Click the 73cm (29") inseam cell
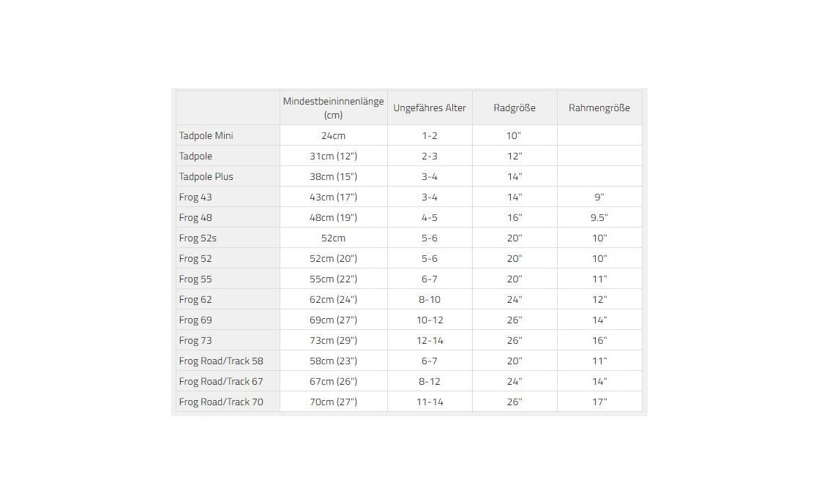 [x=333, y=340]
